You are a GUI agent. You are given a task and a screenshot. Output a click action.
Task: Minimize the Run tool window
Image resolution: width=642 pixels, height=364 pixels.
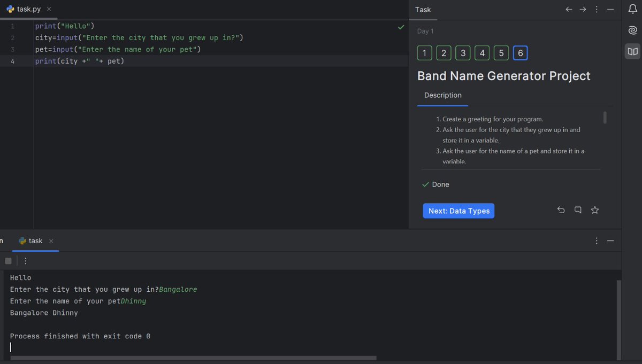click(x=610, y=241)
